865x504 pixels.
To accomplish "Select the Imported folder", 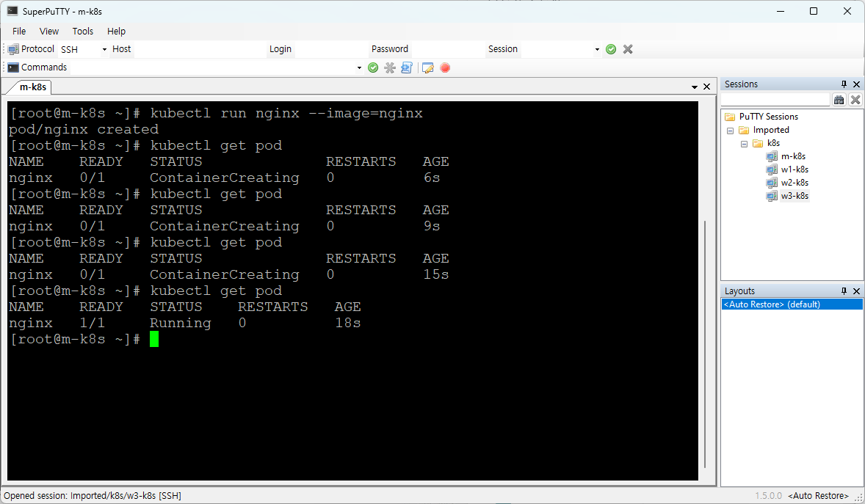I will 771,130.
